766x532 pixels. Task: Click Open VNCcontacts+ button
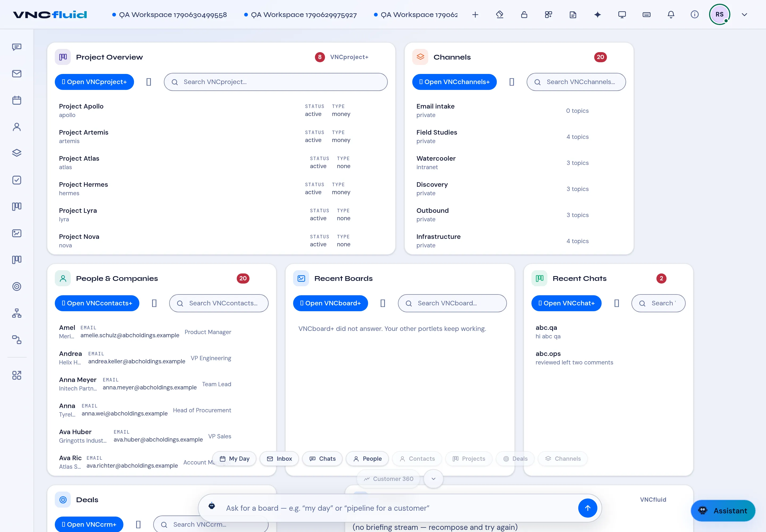coord(97,303)
